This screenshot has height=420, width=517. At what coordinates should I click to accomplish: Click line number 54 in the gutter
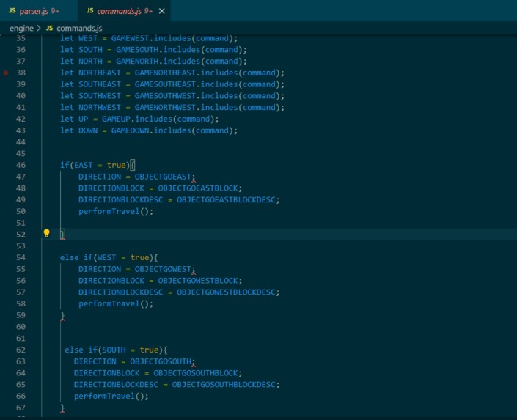(x=21, y=257)
